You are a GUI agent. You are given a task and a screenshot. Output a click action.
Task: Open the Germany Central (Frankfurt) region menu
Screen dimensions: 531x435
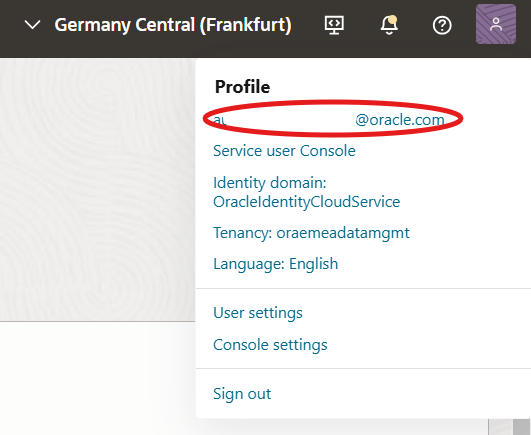173,25
